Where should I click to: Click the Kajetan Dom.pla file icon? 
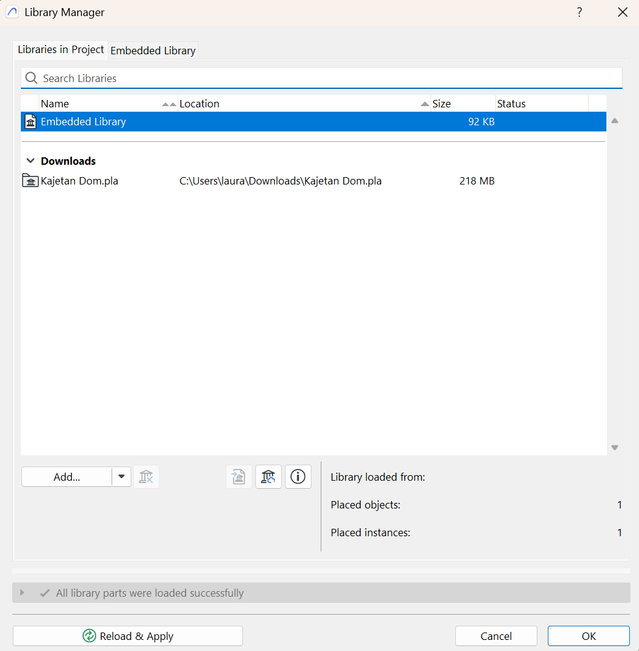[x=30, y=181]
